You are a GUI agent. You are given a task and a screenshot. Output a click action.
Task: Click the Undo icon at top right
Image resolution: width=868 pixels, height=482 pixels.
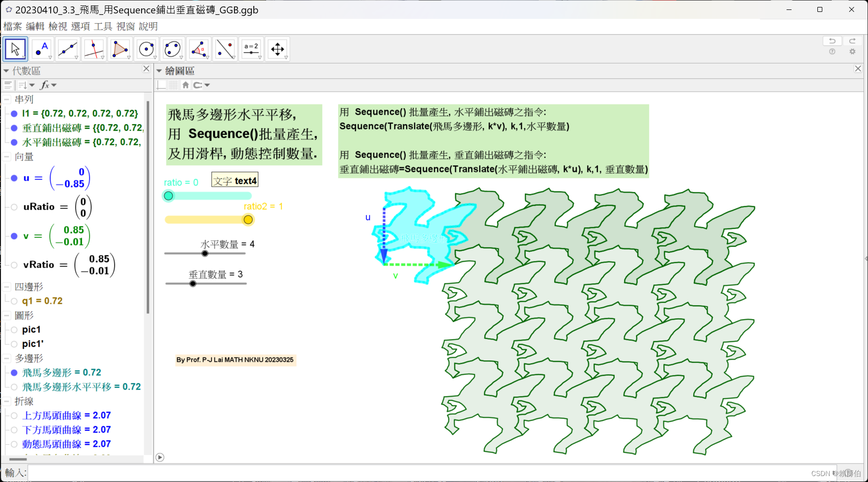click(832, 41)
